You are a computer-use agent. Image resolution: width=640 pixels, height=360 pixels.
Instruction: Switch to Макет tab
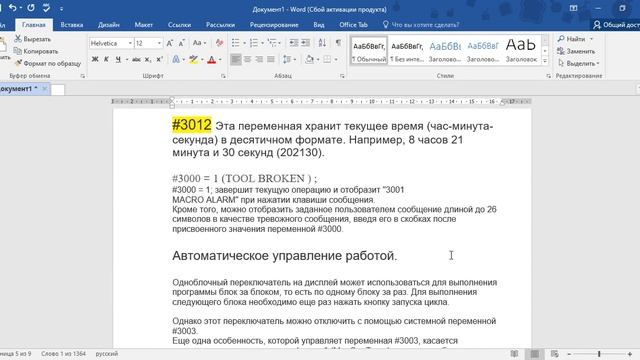[144, 25]
